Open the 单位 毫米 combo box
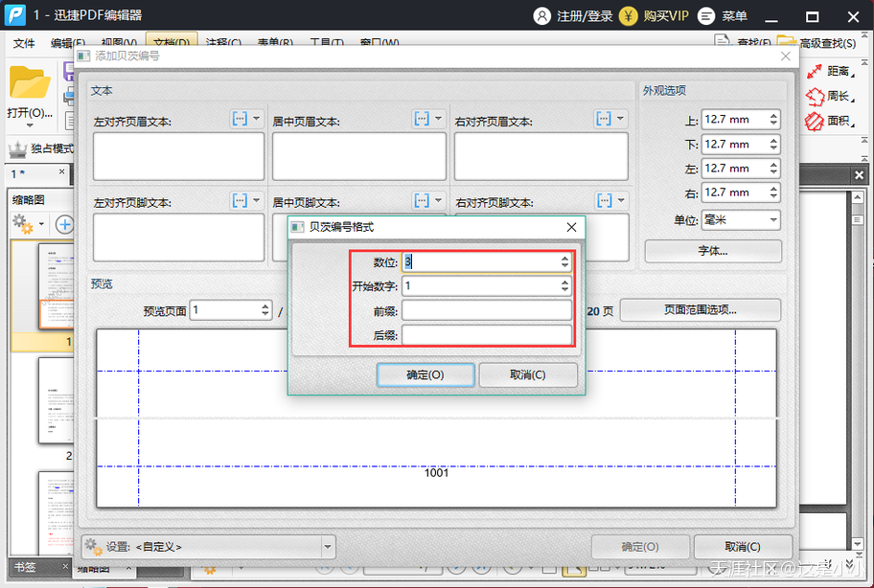Viewport: 874px width, 588px height. point(741,220)
